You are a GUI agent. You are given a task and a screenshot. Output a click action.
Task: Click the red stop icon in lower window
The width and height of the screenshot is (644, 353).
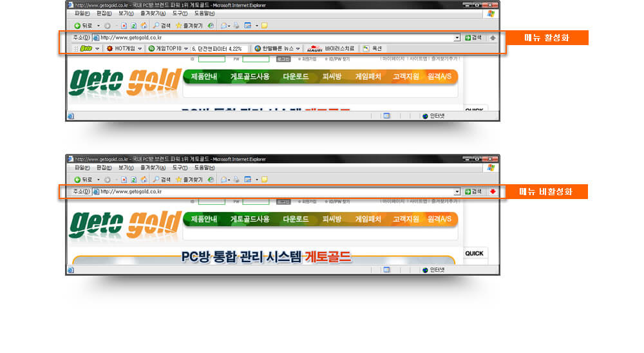[124, 180]
